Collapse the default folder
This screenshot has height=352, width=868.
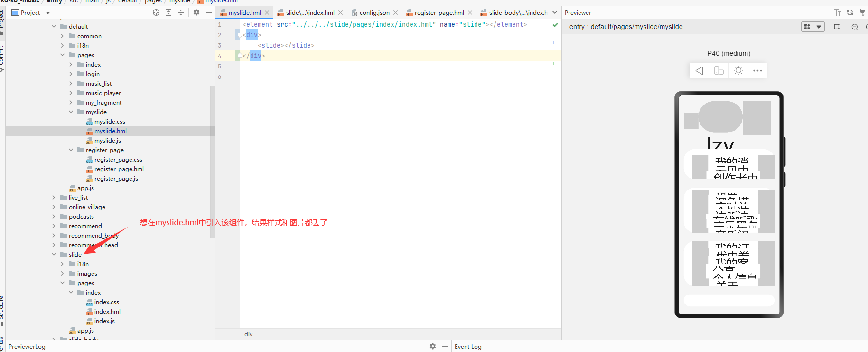pyautogui.click(x=54, y=26)
